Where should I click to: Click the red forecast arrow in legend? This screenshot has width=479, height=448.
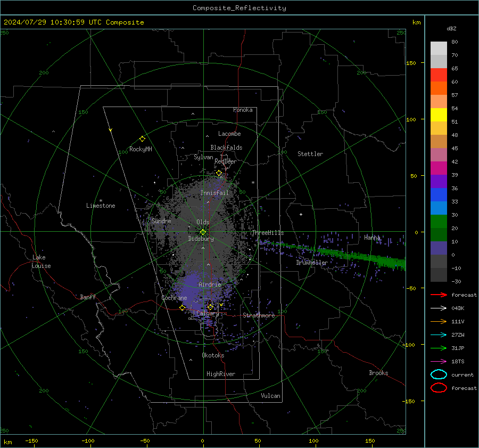[x=439, y=295]
